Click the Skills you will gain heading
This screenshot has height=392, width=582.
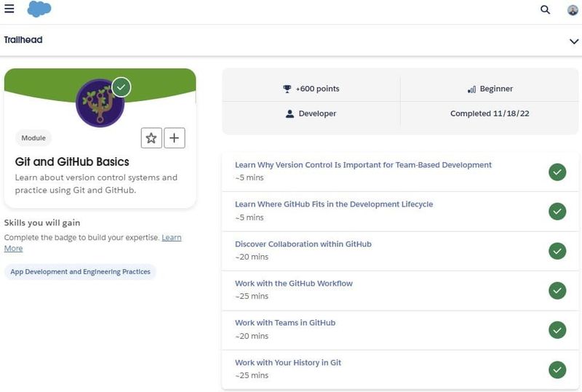coord(42,223)
